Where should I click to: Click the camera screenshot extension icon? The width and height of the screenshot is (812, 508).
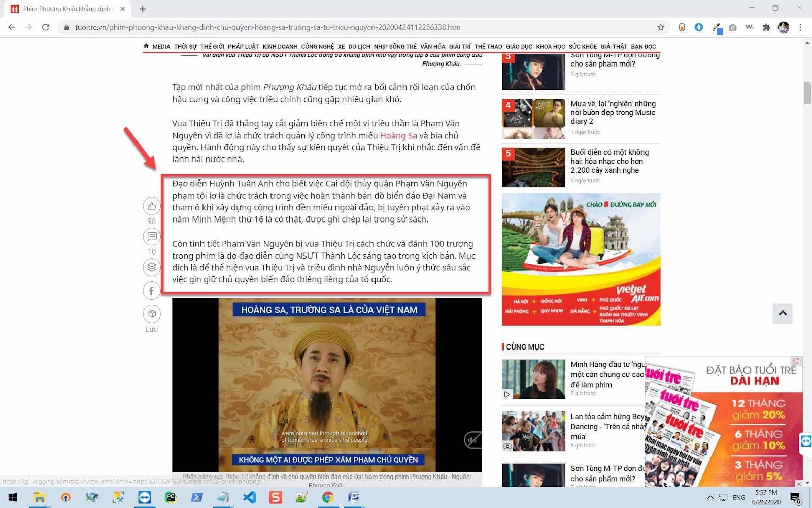point(732,27)
